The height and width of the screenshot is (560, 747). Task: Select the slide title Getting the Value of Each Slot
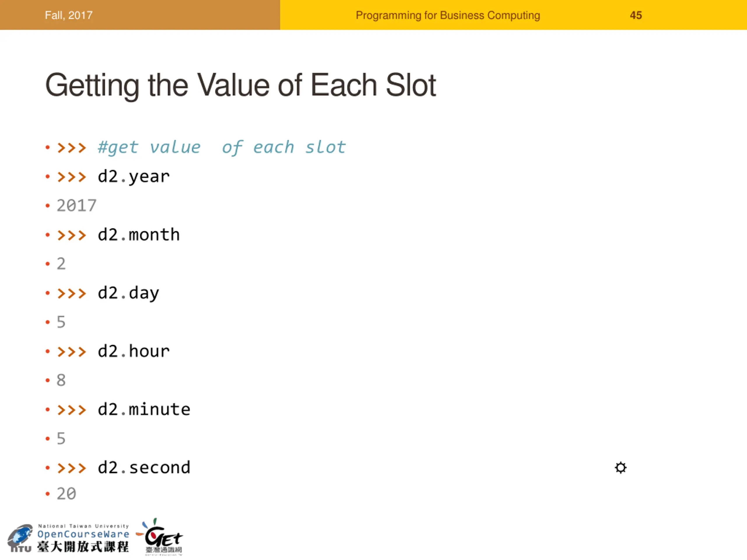pyautogui.click(x=240, y=86)
